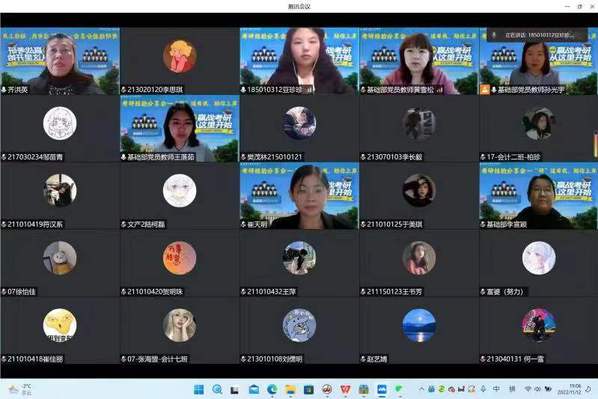This screenshot has height=399, width=598.
Task: Open File Explorer from the taskbar
Action: point(290,389)
